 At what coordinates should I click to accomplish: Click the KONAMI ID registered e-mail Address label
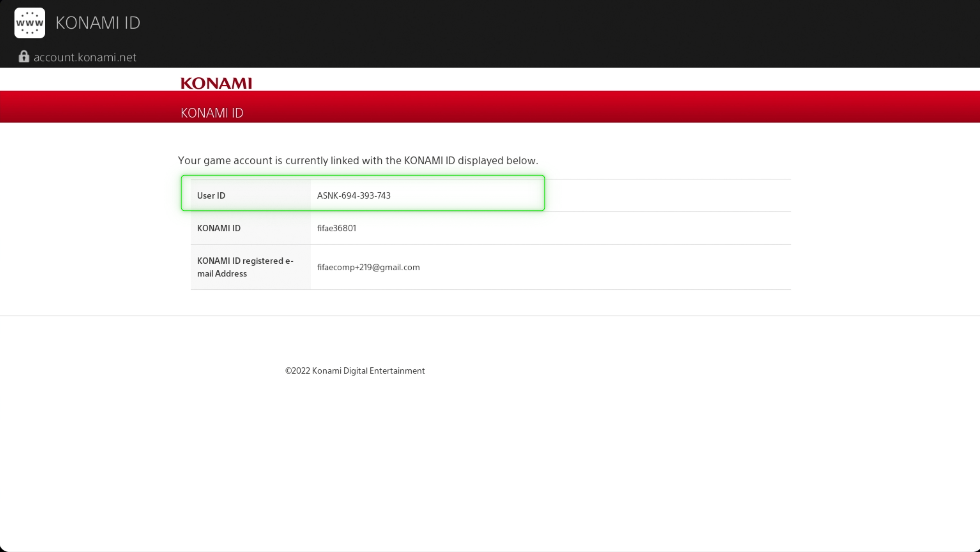coord(245,267)
